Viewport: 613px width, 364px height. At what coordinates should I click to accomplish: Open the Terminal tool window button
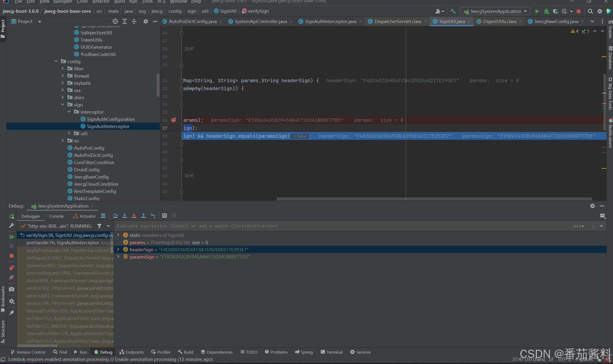coord(332,352)
